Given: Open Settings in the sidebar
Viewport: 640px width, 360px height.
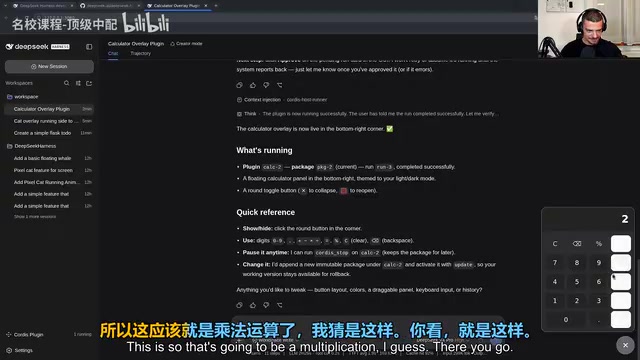Looking at the screenshot, I should pos(20,350).
